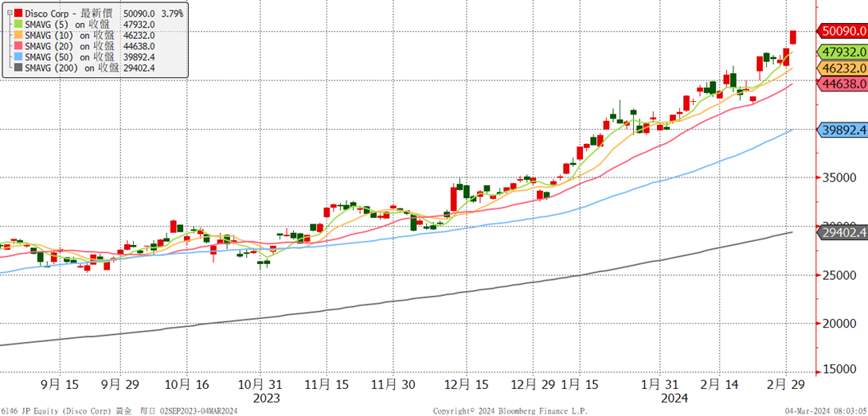Click the 3.79% change value in legend

[x=172, y=13]
